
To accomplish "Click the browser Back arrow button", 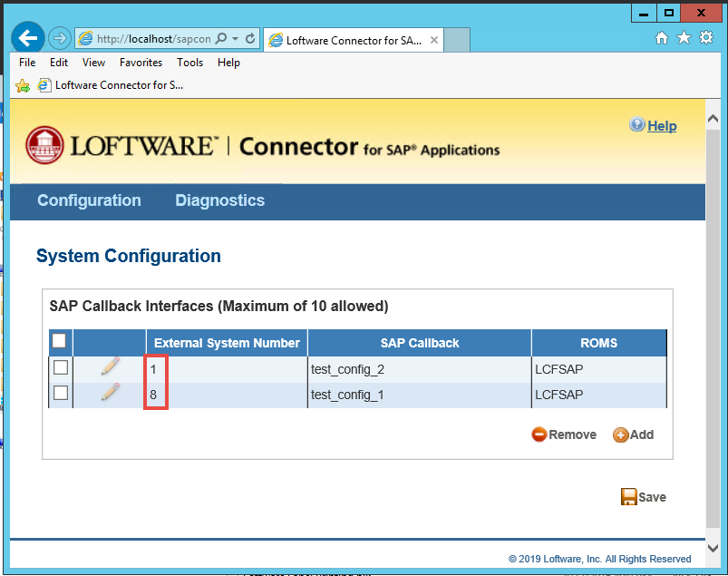I will click(x=28, y=38).
